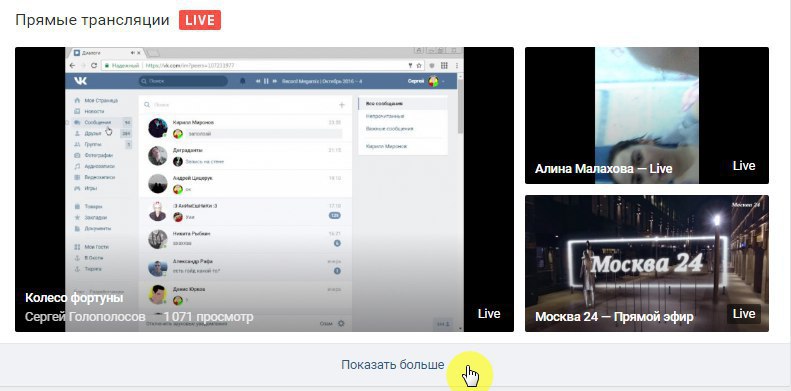Click the "Колесо фортуны" stream title
The width and height of the screenshot is (791, 391).
(74, 298)
